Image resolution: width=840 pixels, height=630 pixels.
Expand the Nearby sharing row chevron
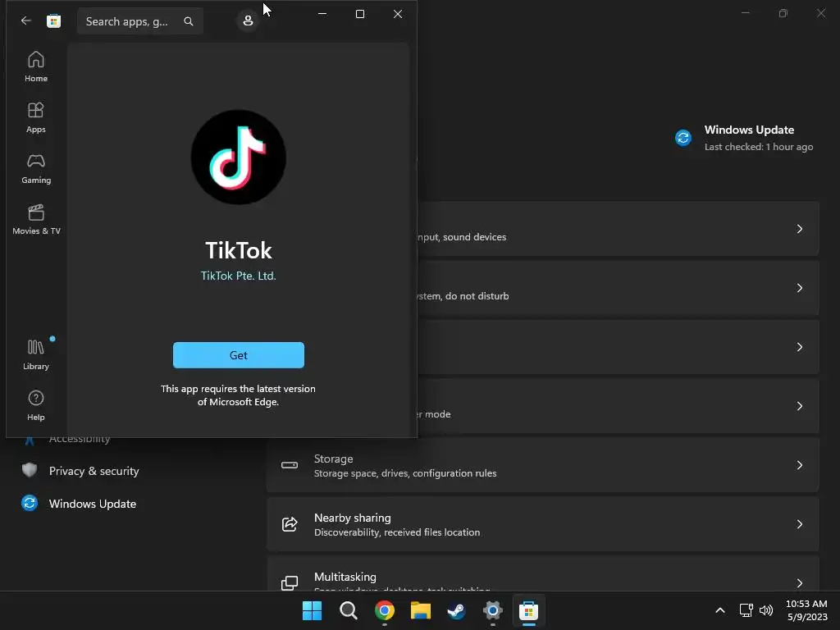pos(799,524)
